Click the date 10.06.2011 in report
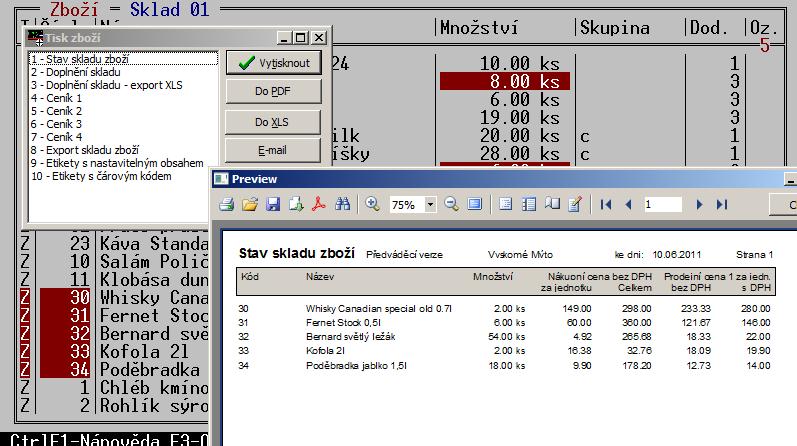This screenshot has height=446, width=797. [x=677, y=254]
